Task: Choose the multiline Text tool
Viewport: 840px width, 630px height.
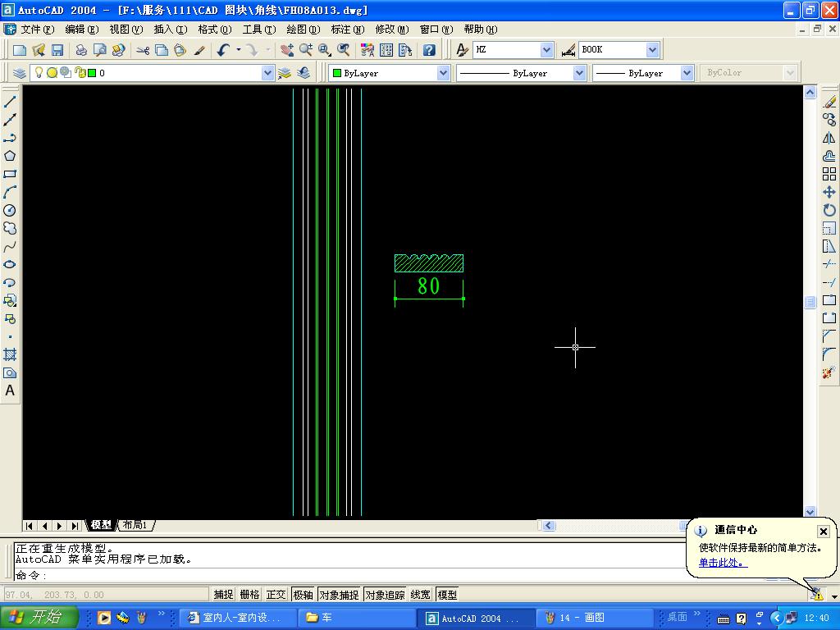Action: point(10,391)
